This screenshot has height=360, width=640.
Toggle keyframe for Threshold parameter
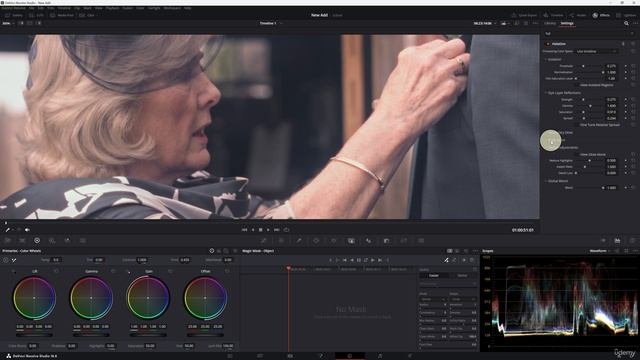(x=626, y=66)
